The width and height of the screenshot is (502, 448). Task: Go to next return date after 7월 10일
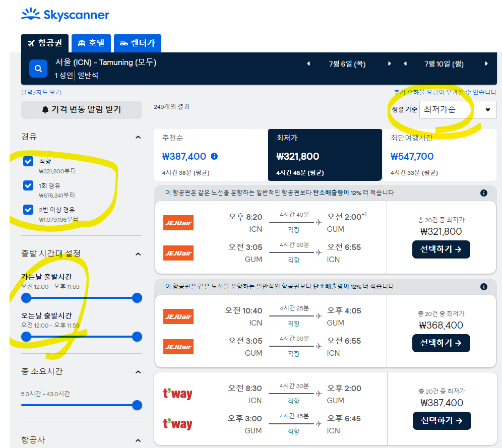486,63
